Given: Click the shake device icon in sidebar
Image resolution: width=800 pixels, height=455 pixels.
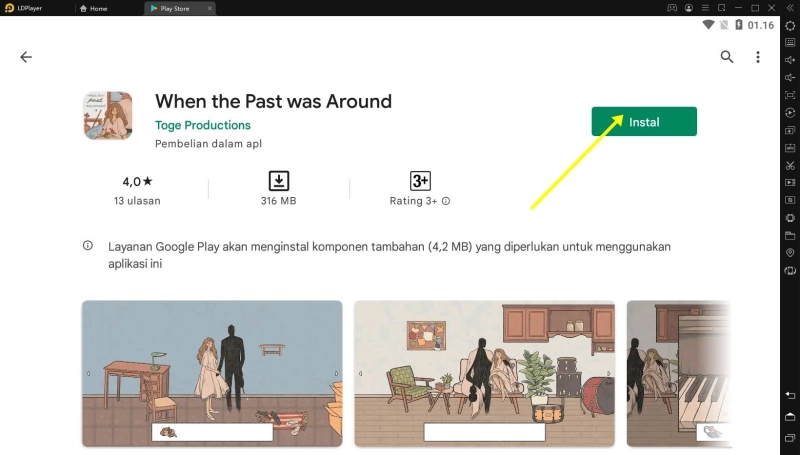Looking at the screenshot, I should tap(790, 270).
